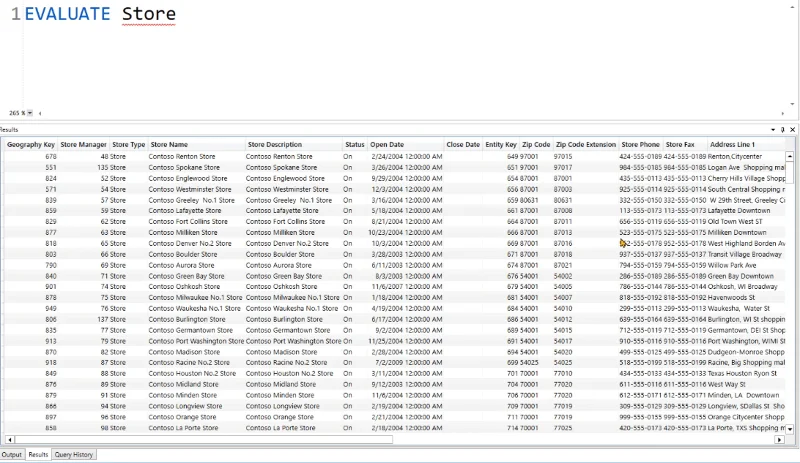
Task: Sort by the Store Type column header
Action: pos(129,144)
